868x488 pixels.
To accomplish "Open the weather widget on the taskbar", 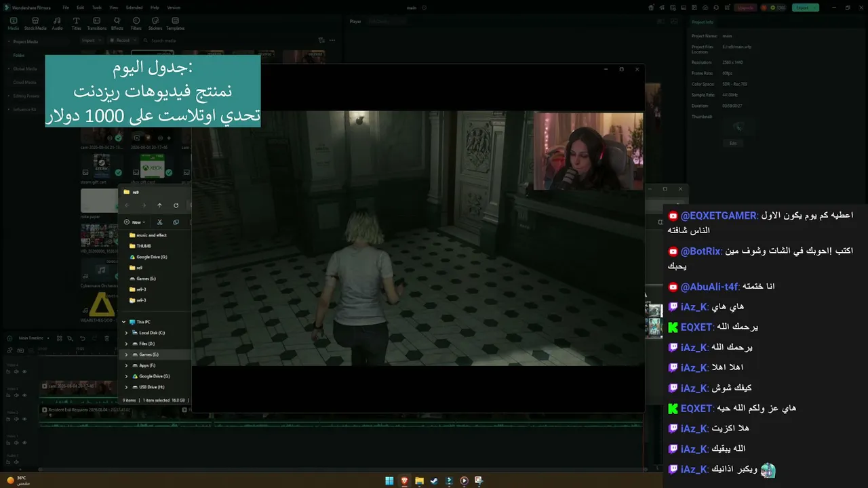I will (x=17, y=480).
